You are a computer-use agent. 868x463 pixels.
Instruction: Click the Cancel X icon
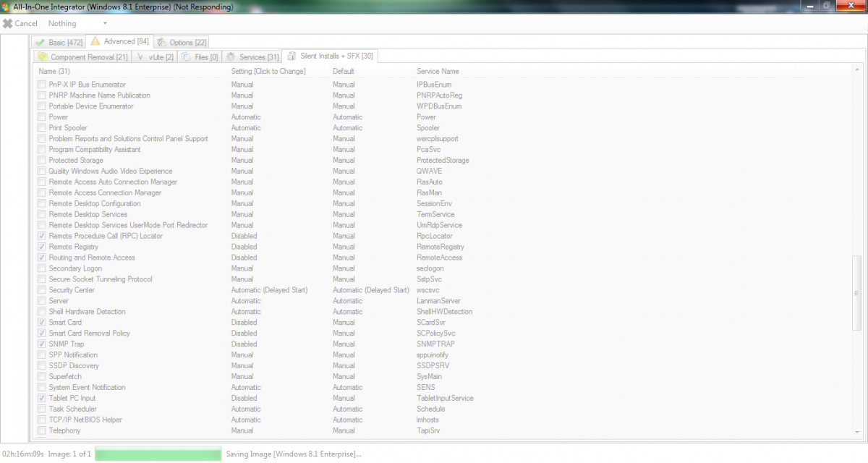pyautogui.click(x=7, y=23)
